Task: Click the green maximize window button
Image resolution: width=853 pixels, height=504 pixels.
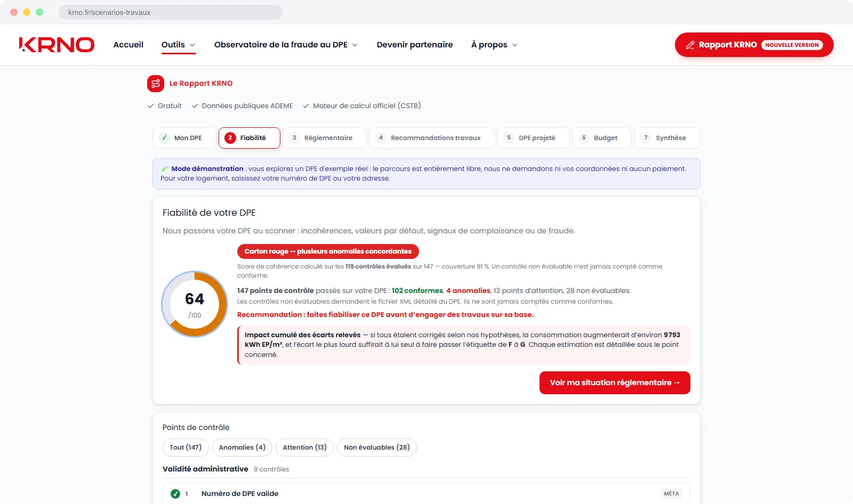Action: pos(39,12)
